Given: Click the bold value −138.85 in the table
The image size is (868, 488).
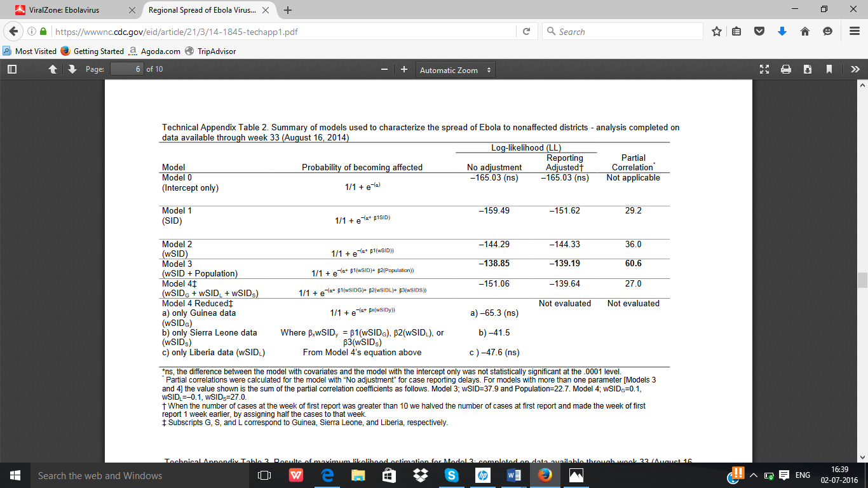Looking at the screenshot, I should tap(494, 263).
